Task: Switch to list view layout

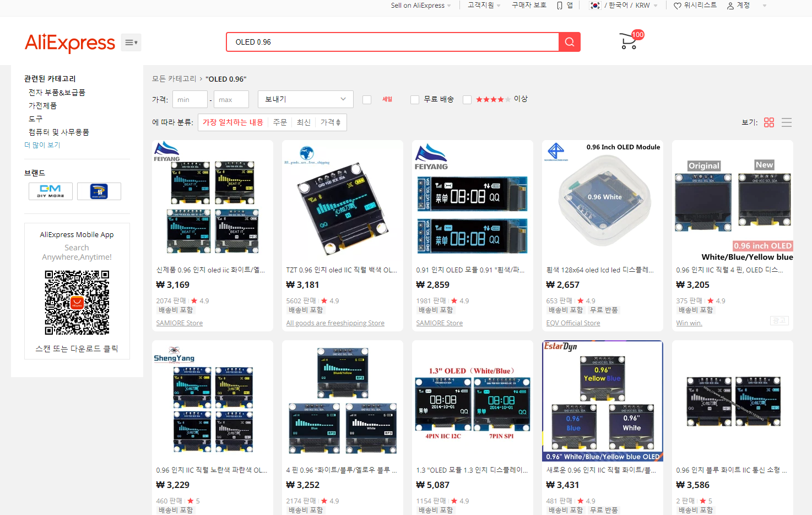Action: 787,122
